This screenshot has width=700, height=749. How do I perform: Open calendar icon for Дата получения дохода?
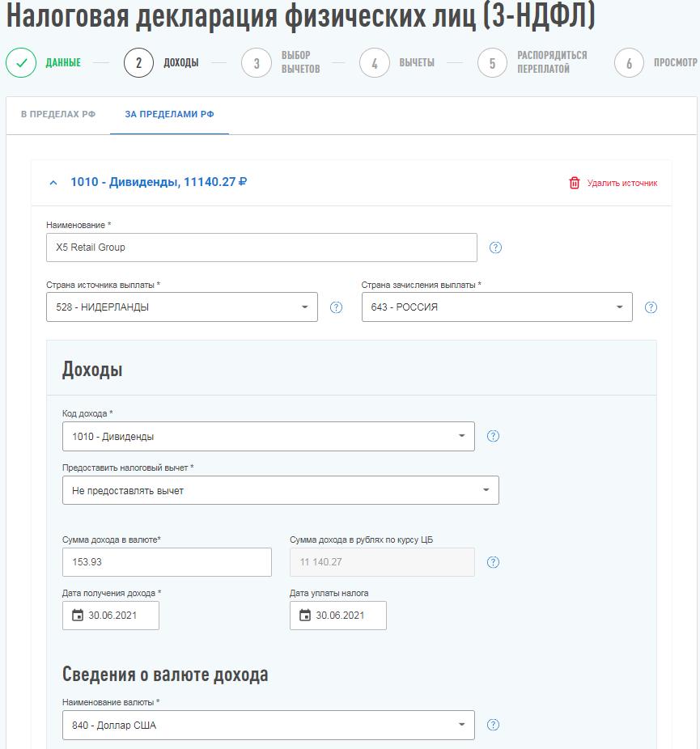[78, 616]
